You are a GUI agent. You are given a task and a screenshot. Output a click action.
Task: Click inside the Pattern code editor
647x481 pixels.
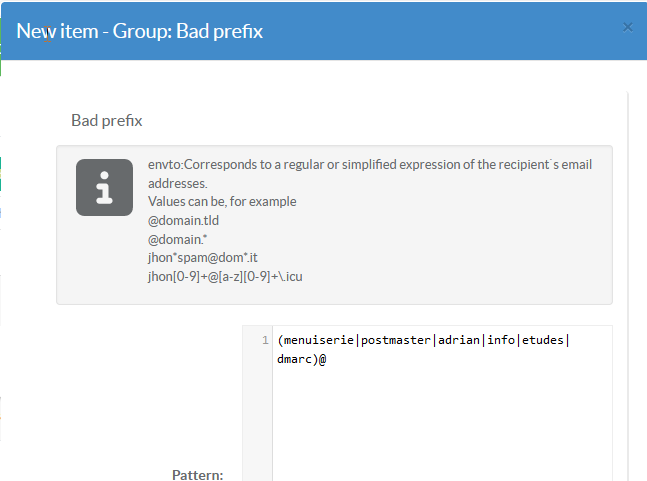[x=440, y=420]
